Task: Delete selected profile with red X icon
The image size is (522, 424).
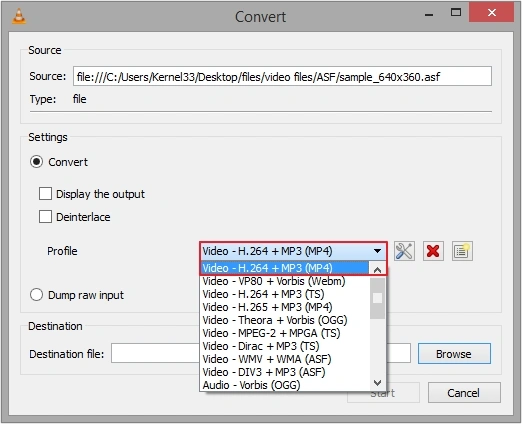Action: pyautogui.click(x=433, y=251)
